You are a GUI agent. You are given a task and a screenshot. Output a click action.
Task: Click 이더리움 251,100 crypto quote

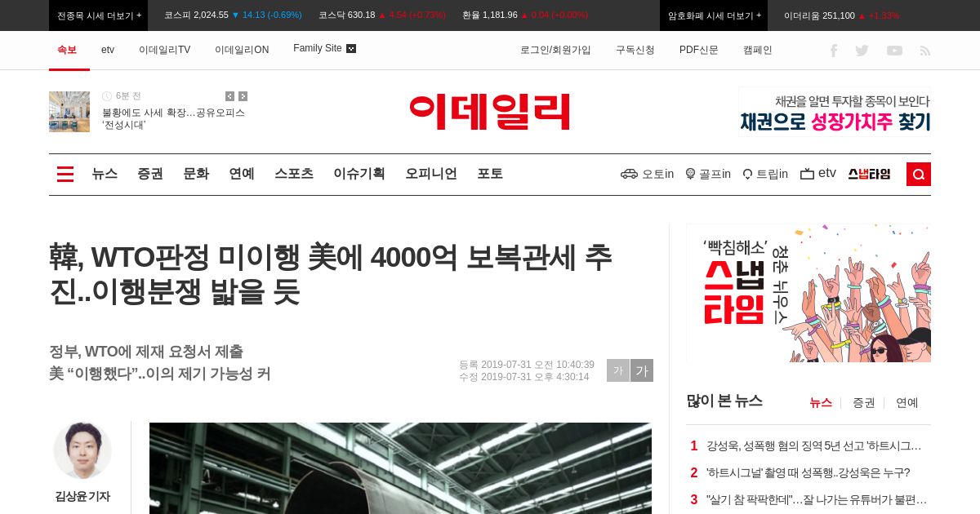[x=841, y=16]
